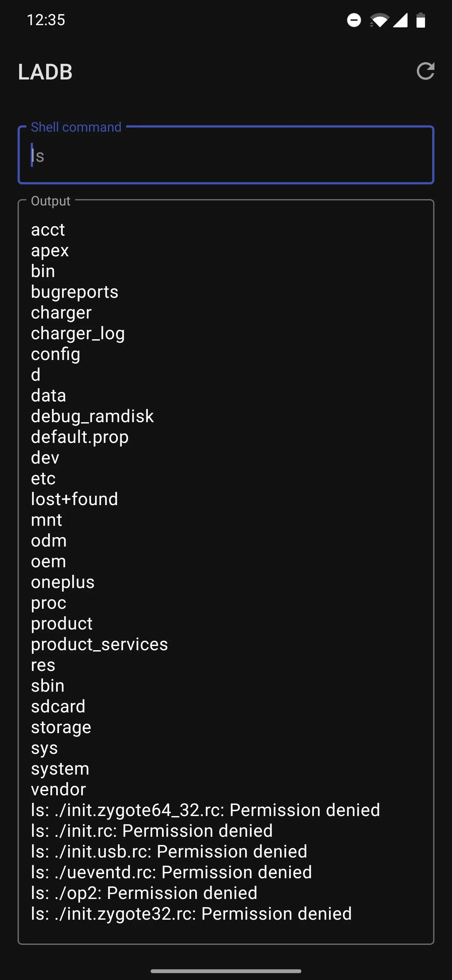Tap the cellular signal icon in status bar

(x=401, y=20)
